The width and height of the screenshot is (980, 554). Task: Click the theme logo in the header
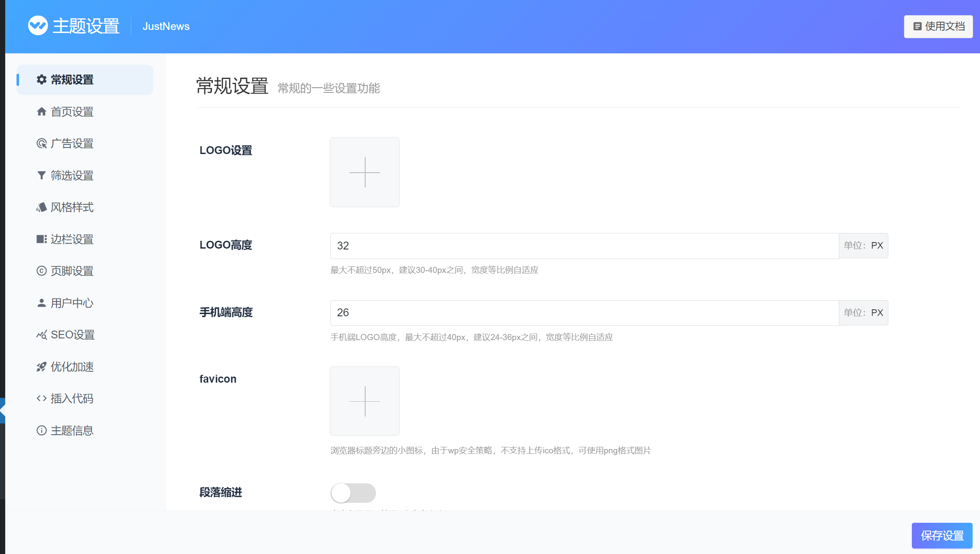tap(38, 25)
